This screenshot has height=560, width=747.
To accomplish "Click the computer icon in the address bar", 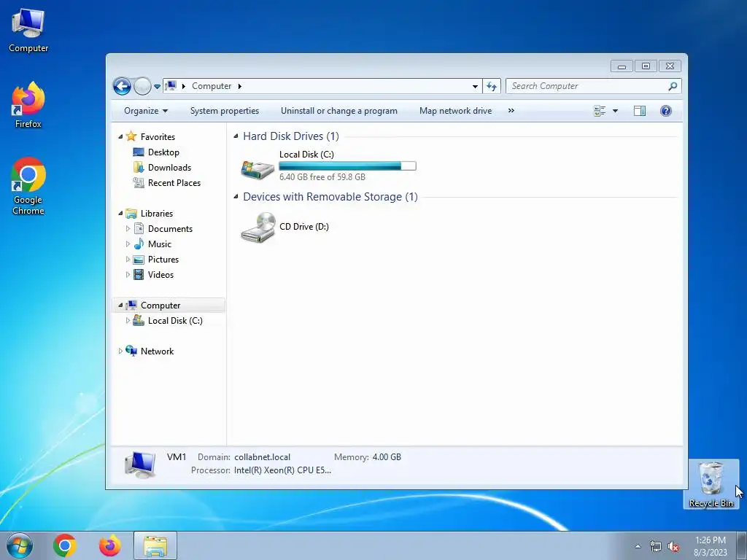I will (x=171, y=86).
